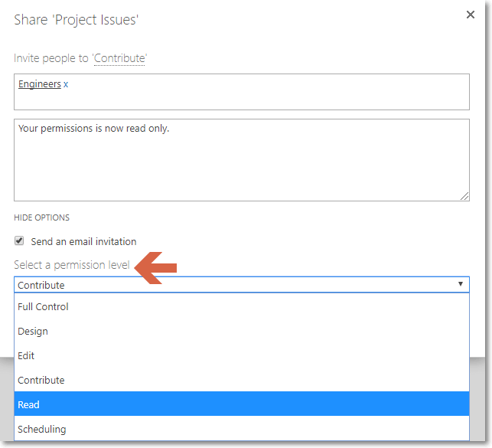Click the resize grip of message box
Viewport: 492px width, 448px height.
point(464,196)
